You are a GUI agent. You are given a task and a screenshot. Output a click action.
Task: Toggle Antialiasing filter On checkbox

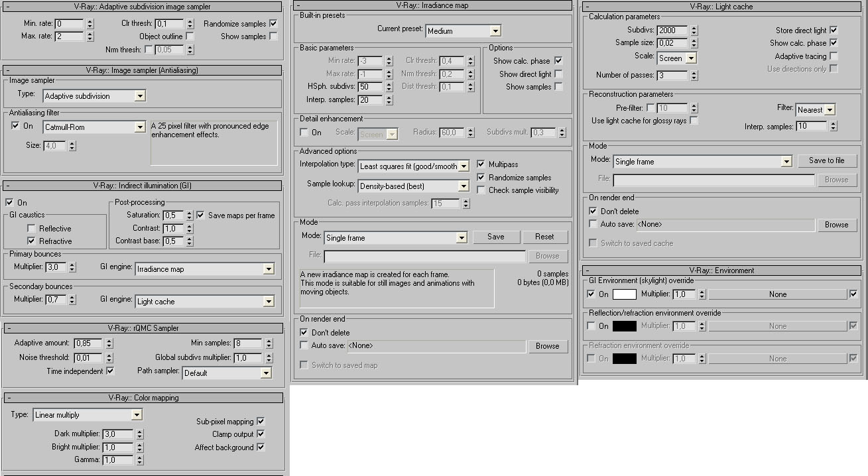pos(16,126)
